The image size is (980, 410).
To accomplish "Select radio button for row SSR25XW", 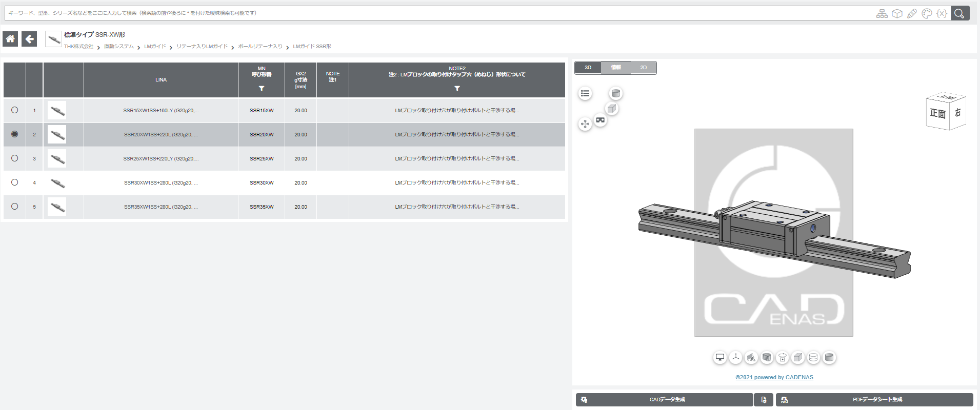I will 14,158.
